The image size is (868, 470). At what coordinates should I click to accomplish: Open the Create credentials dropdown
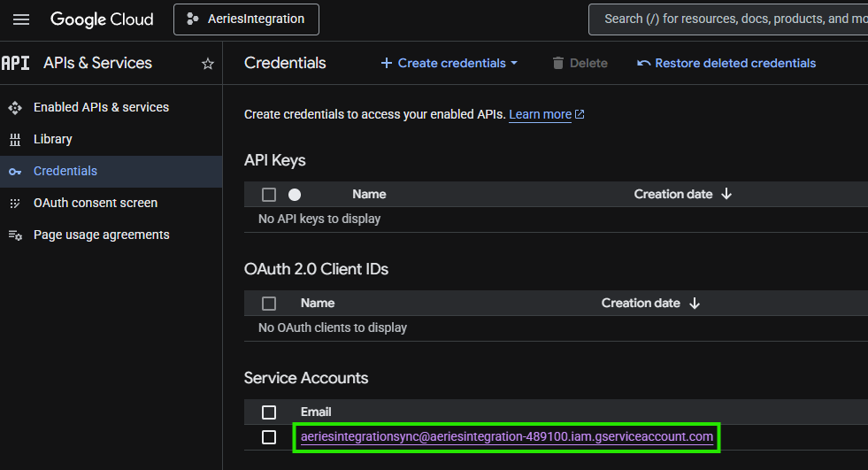coord(449,63)
